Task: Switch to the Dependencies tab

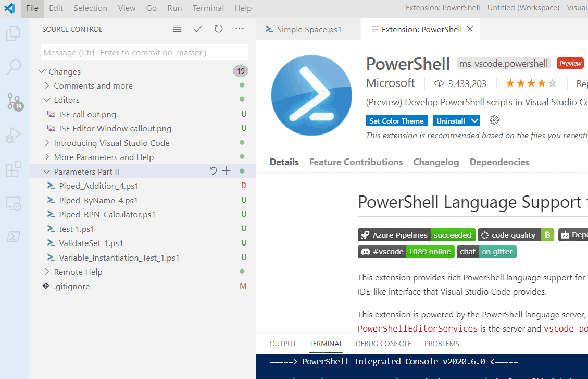Action: pos(499,162)
